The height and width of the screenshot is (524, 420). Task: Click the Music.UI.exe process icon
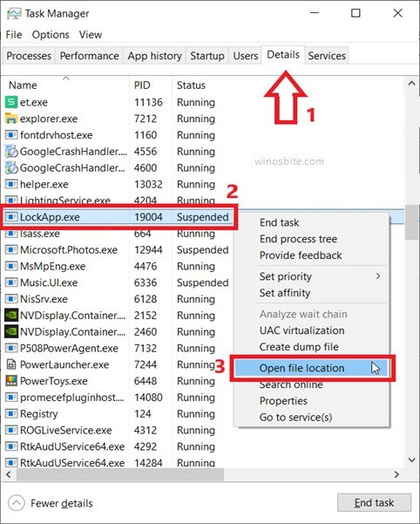pos(11,282)
